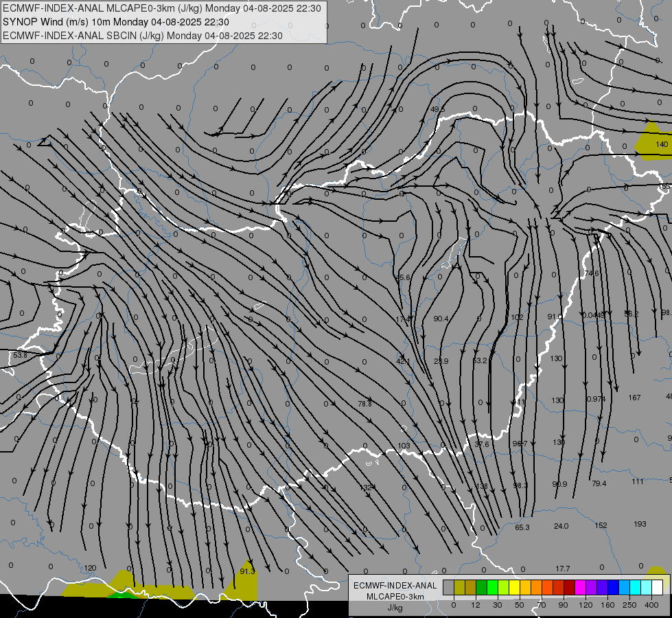Click the legend tick label 70
The image size is (672, 618).
click(x=542, y=605)
